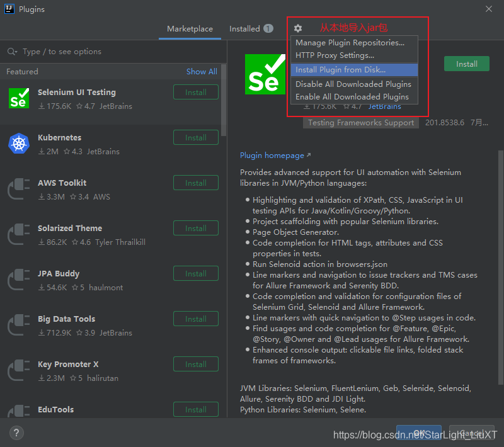The height and width of the screenshot is (447, 504).
Task: Click the Kubernetes plugin icon
Action: 19,143
